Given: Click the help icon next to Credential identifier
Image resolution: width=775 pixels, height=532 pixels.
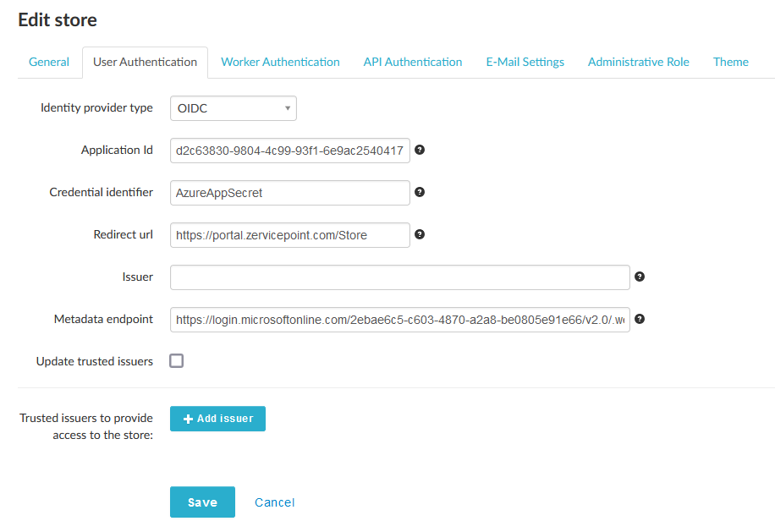Looking at the screenshot, I should [x=420, y=192].
